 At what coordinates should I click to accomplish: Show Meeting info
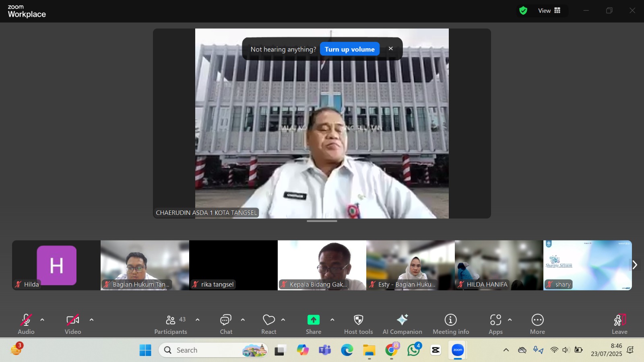[451, 324]
